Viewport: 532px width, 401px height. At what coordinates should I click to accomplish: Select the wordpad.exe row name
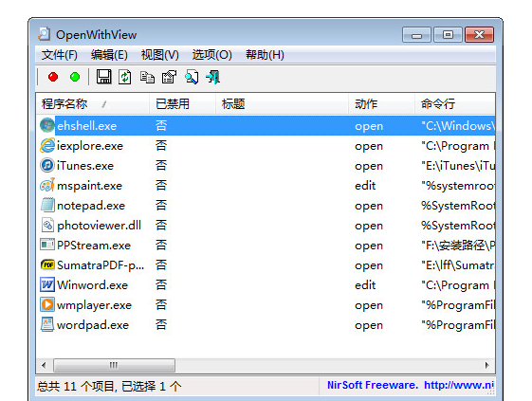93,325
